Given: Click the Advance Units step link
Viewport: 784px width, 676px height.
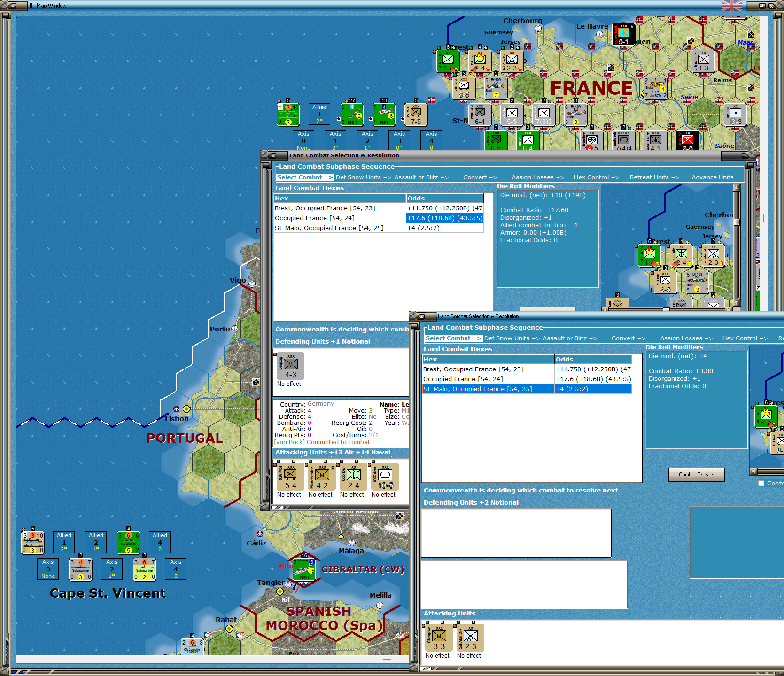Looking at the screenshot, I should (712, 177).
